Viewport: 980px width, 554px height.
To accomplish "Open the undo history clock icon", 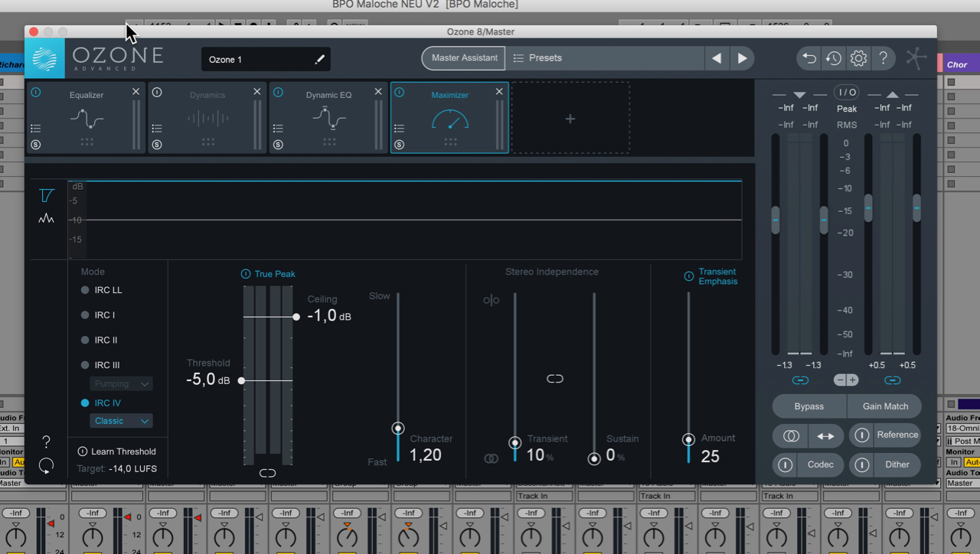I will [x=834, y=58].
